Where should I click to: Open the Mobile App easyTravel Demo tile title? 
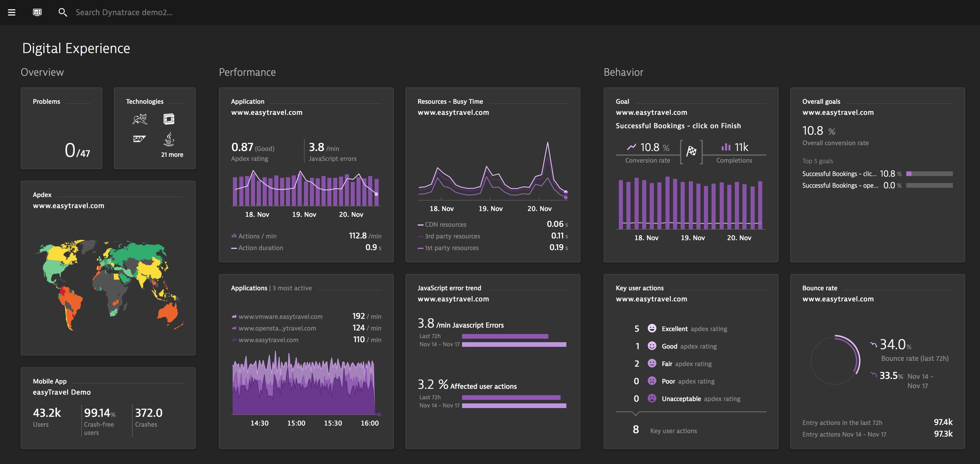pos(62,392)
